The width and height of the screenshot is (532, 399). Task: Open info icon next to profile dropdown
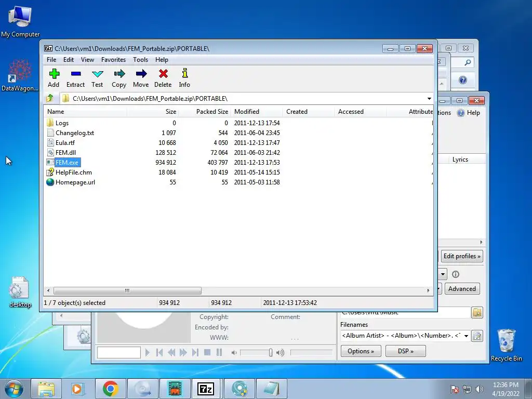(456, 274)
